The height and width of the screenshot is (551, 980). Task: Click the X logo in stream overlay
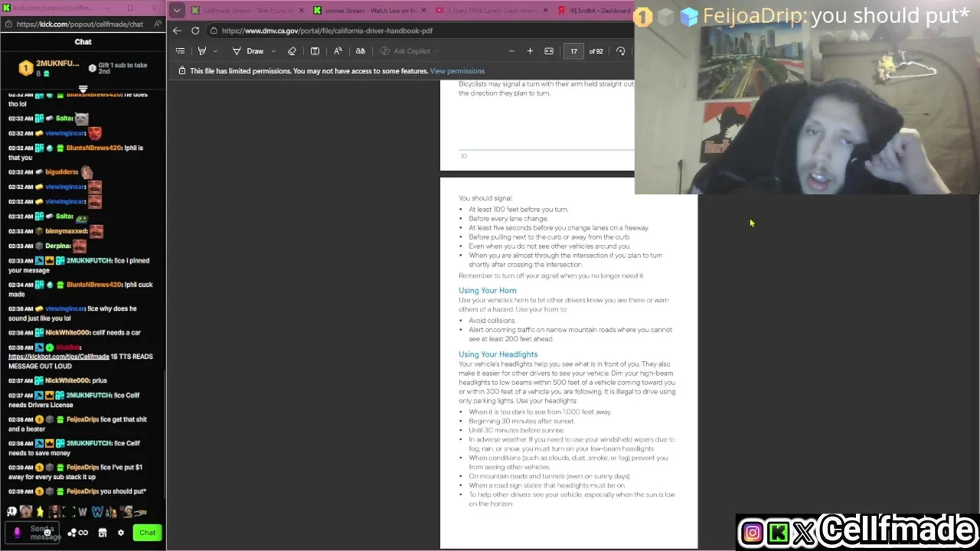pos(804,533)
